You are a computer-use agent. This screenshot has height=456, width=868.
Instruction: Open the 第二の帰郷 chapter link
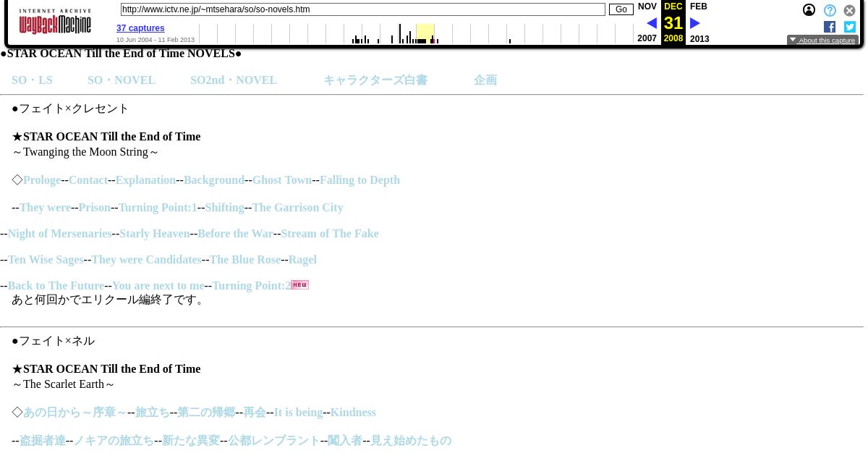point(206,413)
